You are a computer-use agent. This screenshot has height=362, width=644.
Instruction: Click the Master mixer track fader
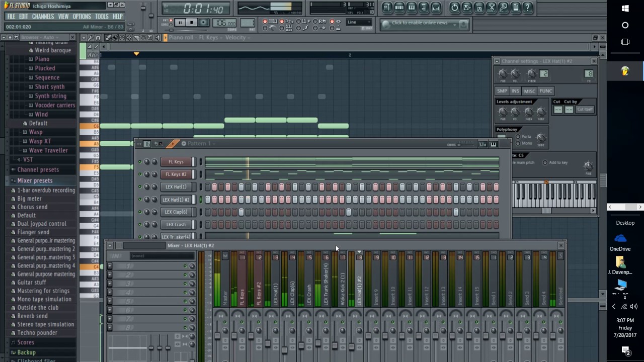pyautogui.click(x=218, y=336)
